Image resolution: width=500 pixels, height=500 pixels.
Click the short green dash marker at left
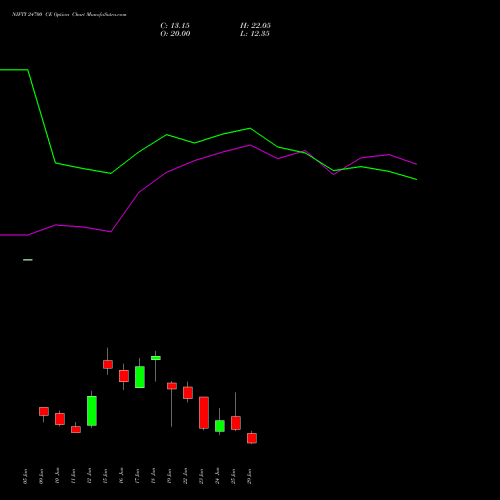28,260
